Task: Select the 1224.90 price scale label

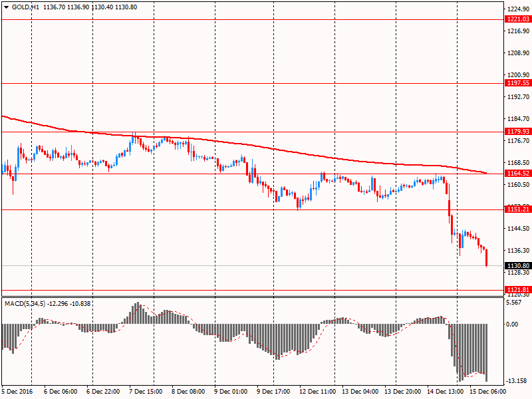Action: coord(518,9)
